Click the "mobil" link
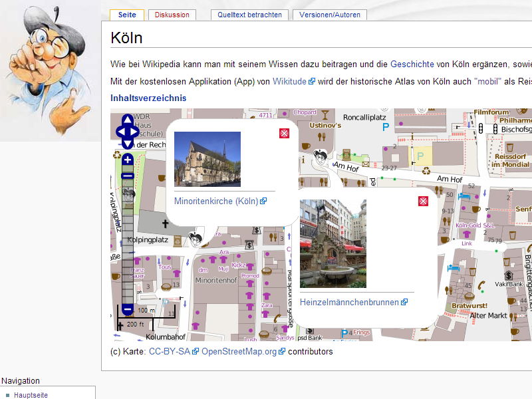The image size is (532, 399). click(487, 81)
